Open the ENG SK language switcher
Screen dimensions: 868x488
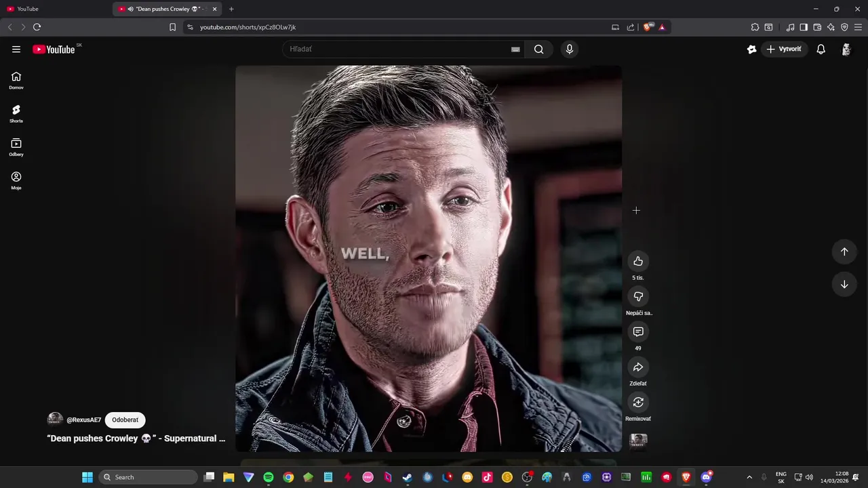click(x=781, y=477)
